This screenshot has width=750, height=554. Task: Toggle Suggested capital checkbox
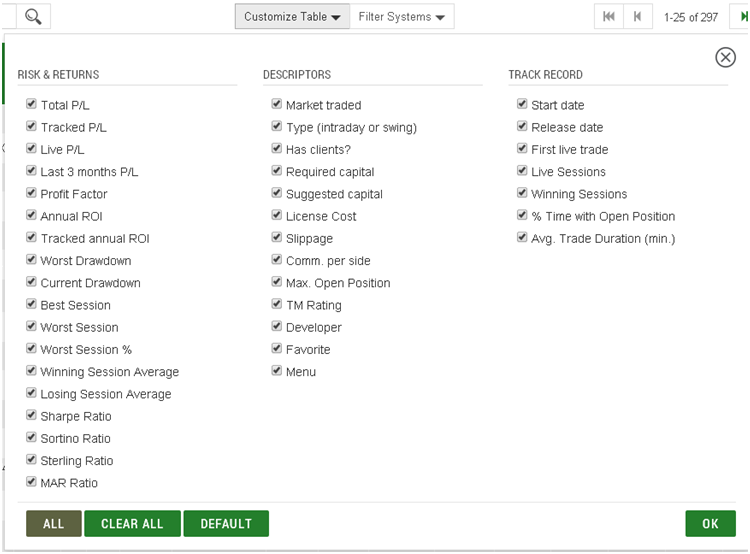click(276, 193)
